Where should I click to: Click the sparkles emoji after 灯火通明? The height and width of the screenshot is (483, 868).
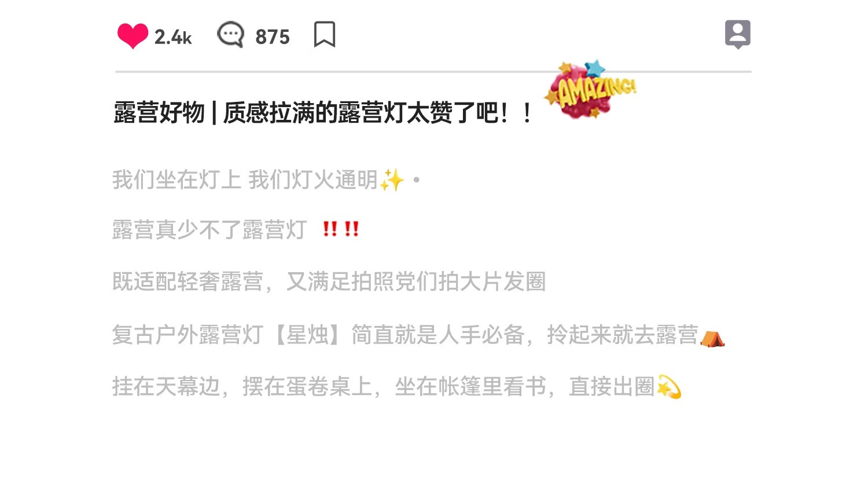(x=392, y=180)
